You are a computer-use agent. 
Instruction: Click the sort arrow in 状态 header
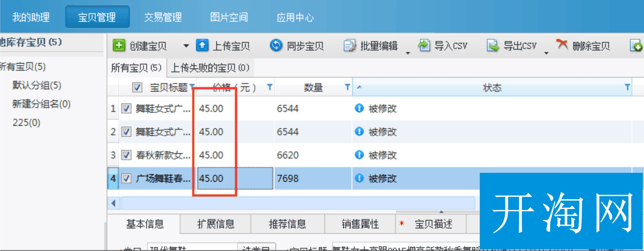[359, 87]
